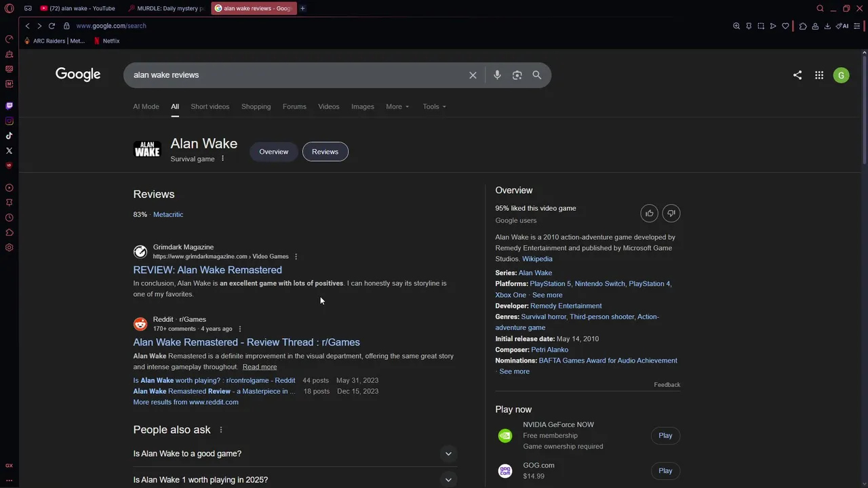
Task: Open Instagram from the sidebar
Action: tap(9, 121)
